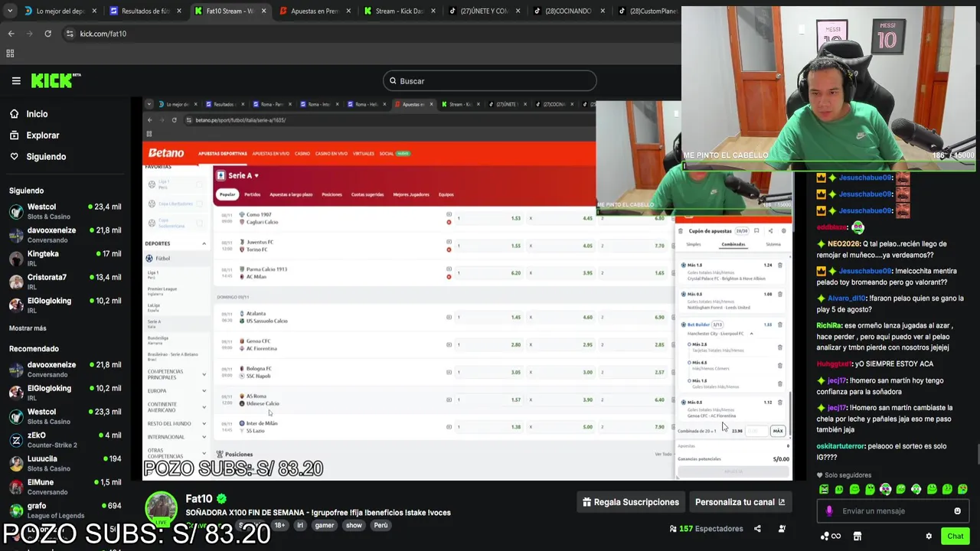Collapse the DEPORTES sidebar section
This screenshot has width=980, height=551.
coord(204,243)
